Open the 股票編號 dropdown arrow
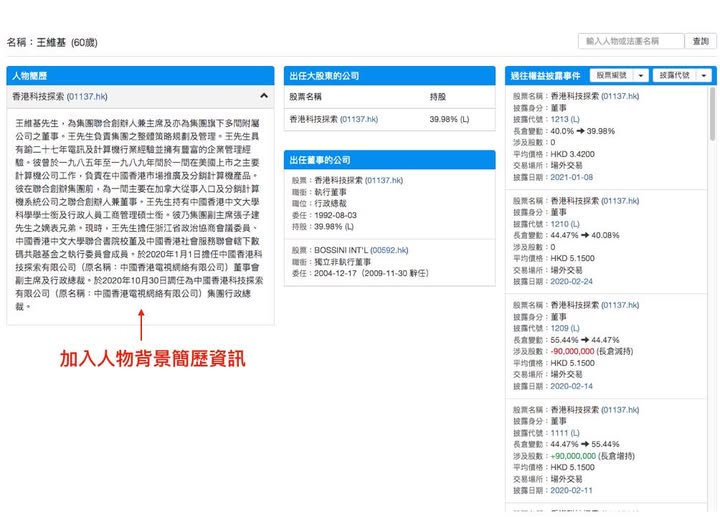 click(x=641, y=75)
